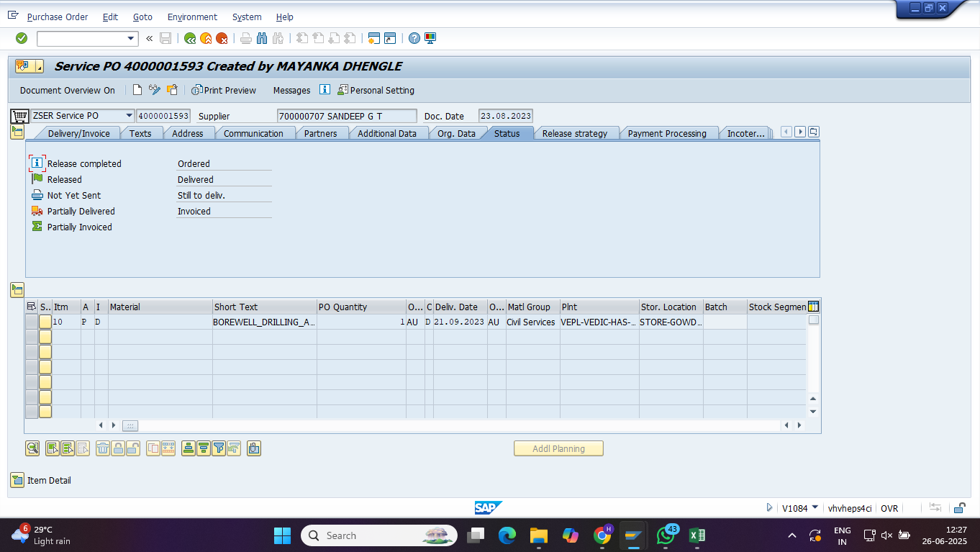Open the Goto menu
Viewport: 980px width, 552px height.
[142, 17]
